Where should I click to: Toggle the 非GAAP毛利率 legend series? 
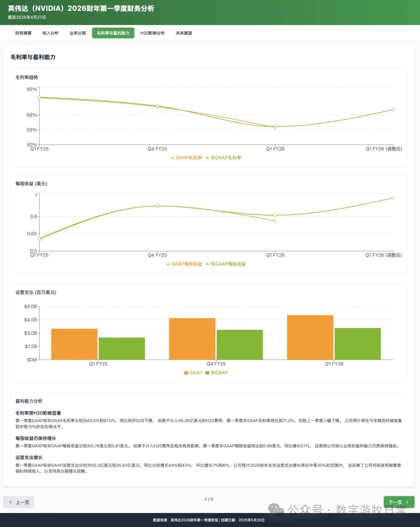tap(224, 158)
